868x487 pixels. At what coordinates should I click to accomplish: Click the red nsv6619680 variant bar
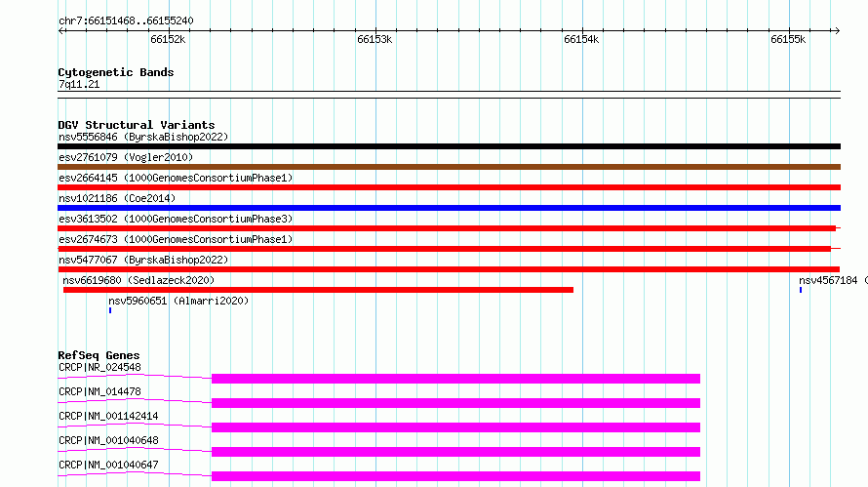[318, 290]
